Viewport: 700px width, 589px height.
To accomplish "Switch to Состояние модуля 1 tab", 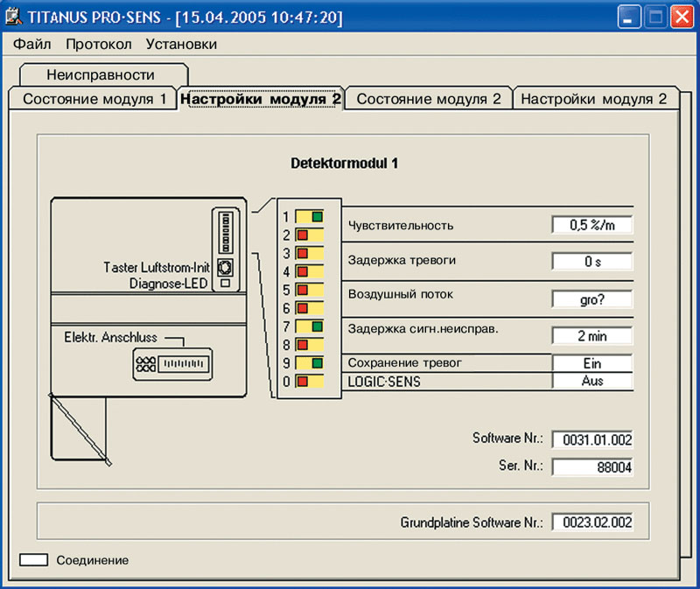I will click(x=94, y=99).
